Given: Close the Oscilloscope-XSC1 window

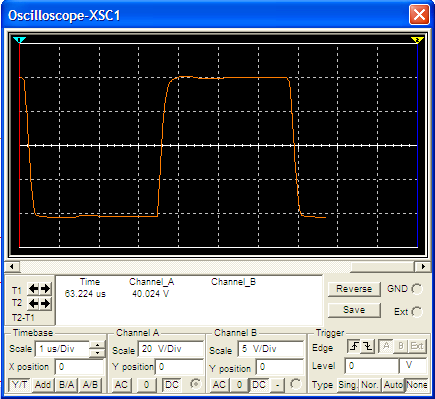Looking at the screenshot, I should (x=419, y=15).
